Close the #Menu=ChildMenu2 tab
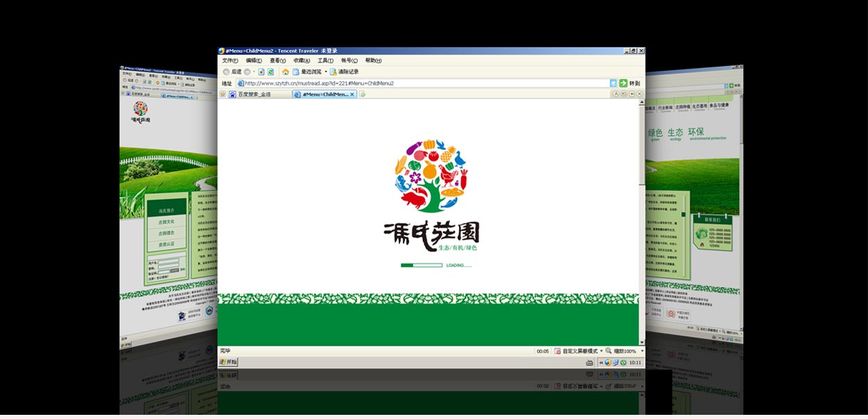868x419 pixels. point(352,94)
